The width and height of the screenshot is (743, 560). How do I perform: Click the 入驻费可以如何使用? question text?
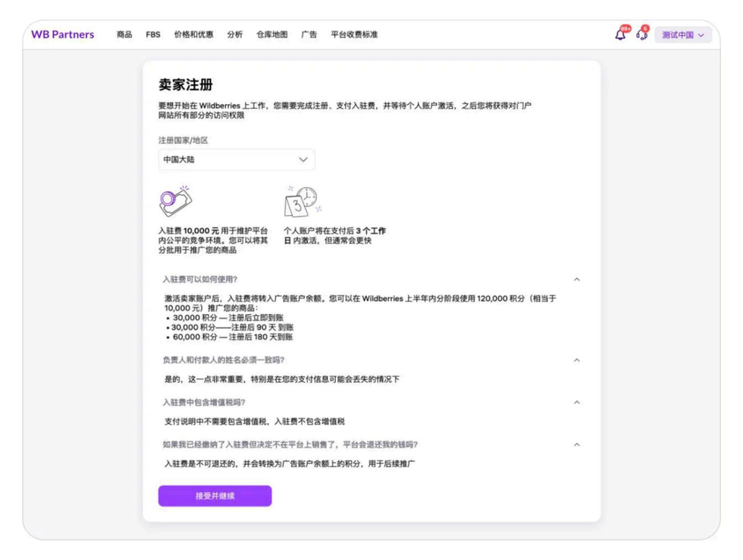pyautogui.click(x=200, y=279)
